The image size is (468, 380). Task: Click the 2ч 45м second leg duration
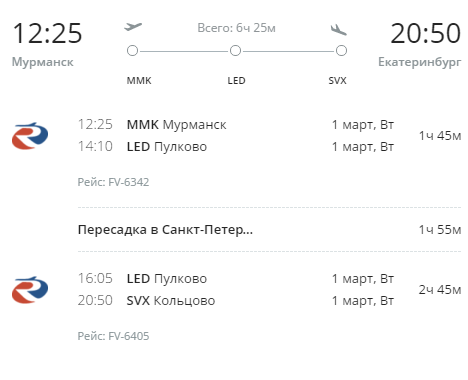440,290
